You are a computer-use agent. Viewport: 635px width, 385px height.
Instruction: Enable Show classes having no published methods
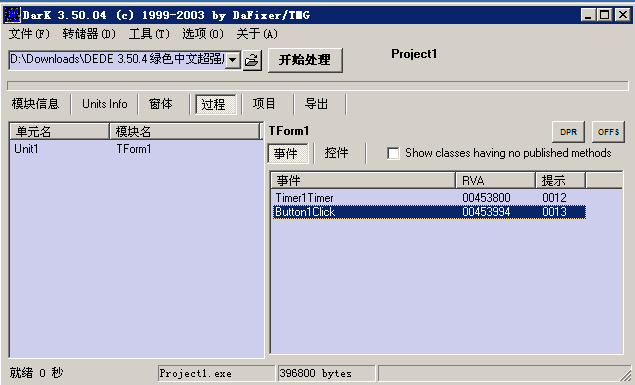click(x=393, y=153)
